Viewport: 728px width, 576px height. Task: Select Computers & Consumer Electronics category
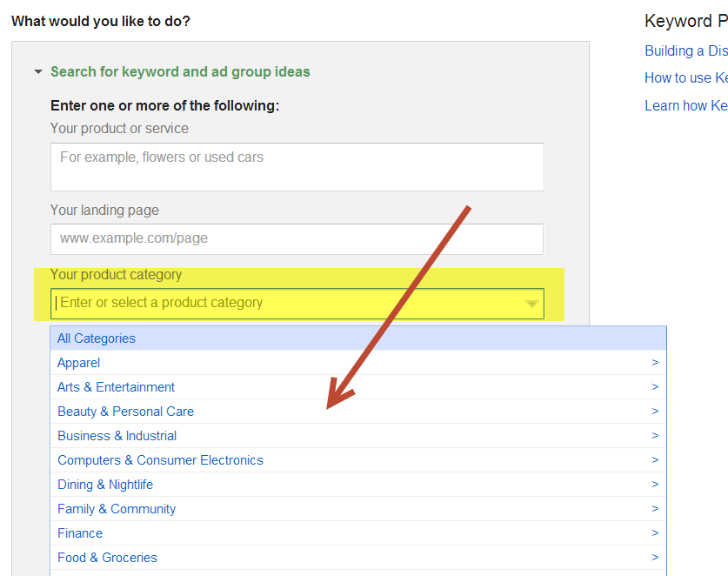(x=160, y=460)
